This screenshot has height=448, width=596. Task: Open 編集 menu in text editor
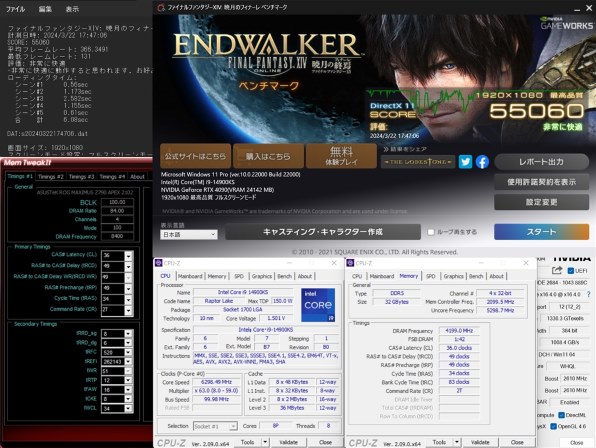coord(45,9)
